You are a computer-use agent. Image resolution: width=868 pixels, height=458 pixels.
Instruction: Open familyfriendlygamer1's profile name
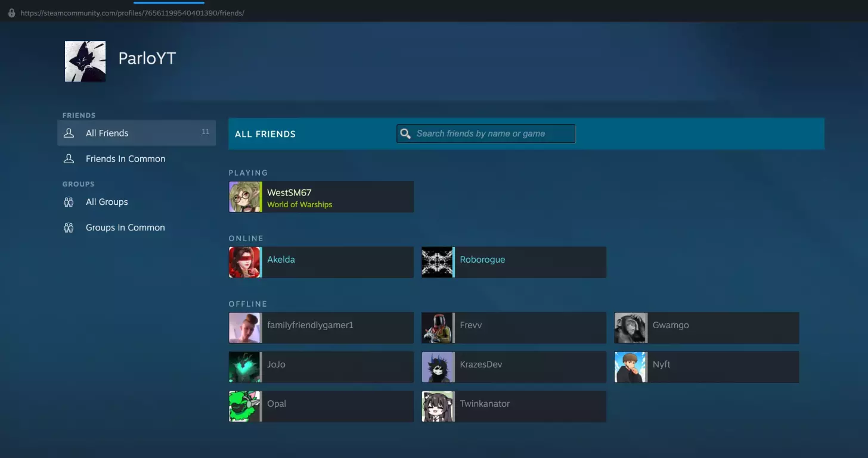[x=310, y=325]
